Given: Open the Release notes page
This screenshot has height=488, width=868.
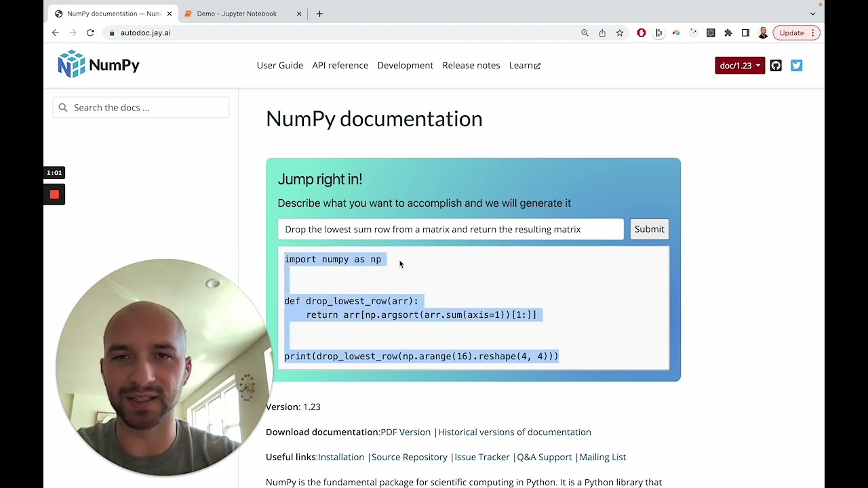Looking at the screenshot, I should click(471, 65).
